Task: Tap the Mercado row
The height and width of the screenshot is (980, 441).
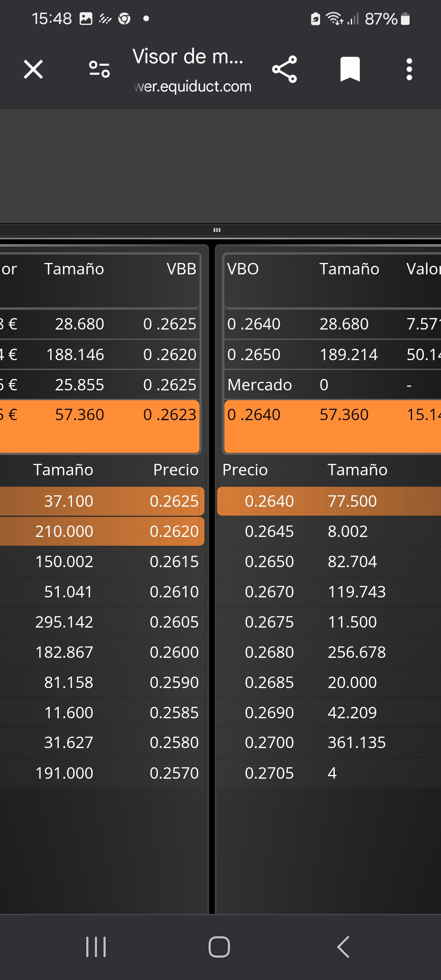Action: click(x=332, y=385)
